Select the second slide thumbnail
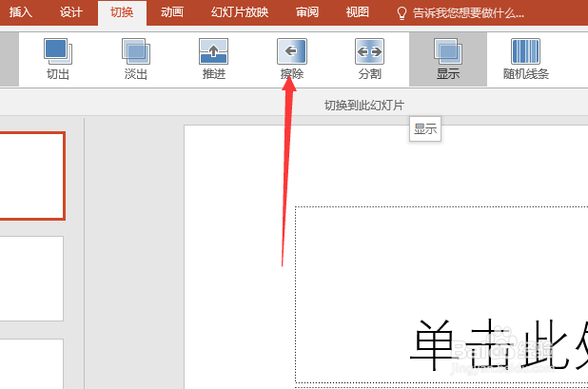The image size is (588, 389). click(x=31, y=279)
